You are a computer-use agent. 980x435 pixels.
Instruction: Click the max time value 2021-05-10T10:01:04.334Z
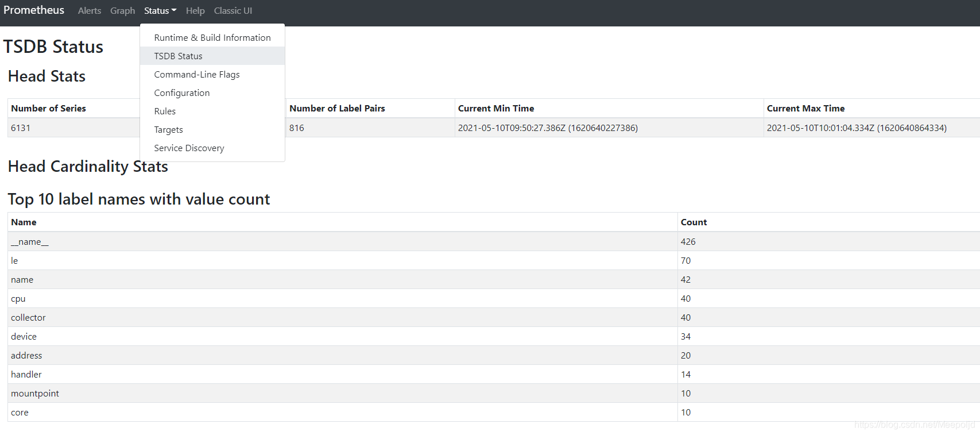[857, 128]
